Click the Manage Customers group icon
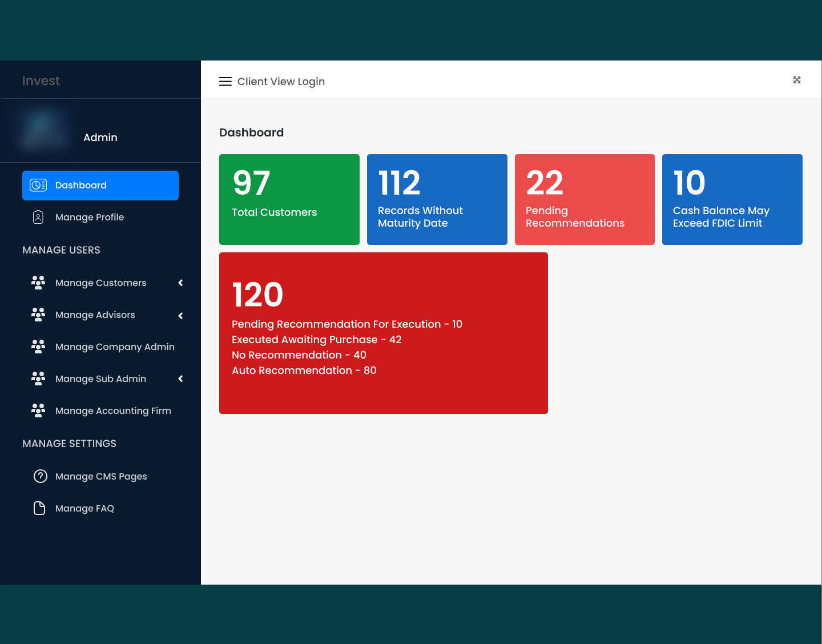The image size is (822, 644). (38, 283)
